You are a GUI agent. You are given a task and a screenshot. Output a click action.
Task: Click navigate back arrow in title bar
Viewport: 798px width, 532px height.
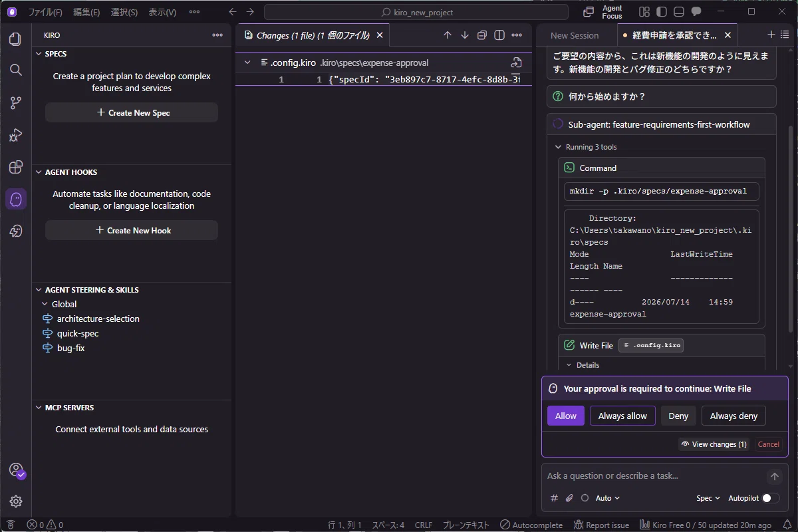pos(232,12)
